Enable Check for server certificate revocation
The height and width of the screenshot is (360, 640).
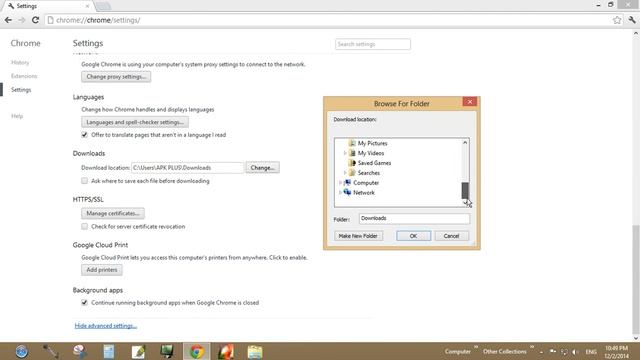coord(84,227)
